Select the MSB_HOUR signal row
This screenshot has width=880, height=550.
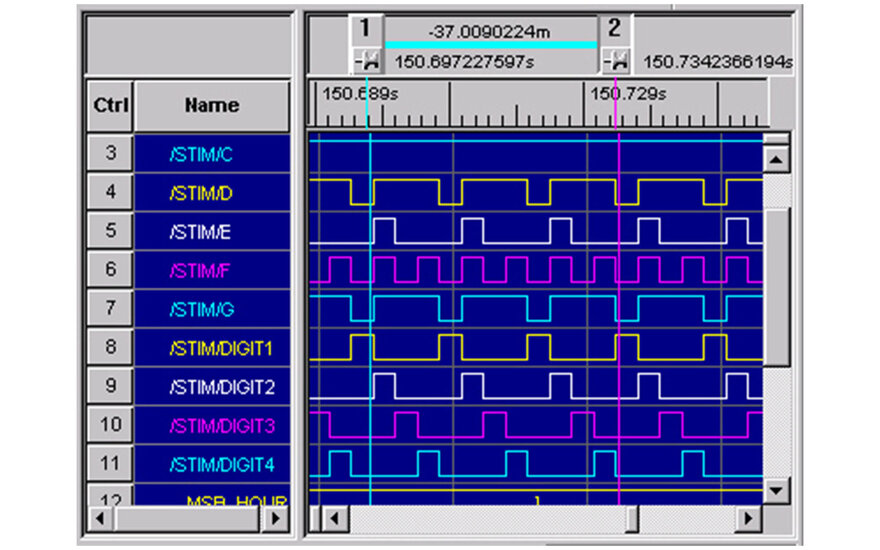click(x=213, y=495)
